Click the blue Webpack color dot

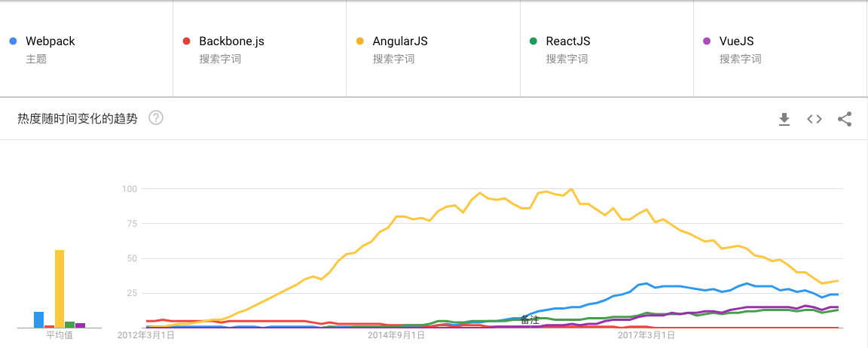coord(13,41)
